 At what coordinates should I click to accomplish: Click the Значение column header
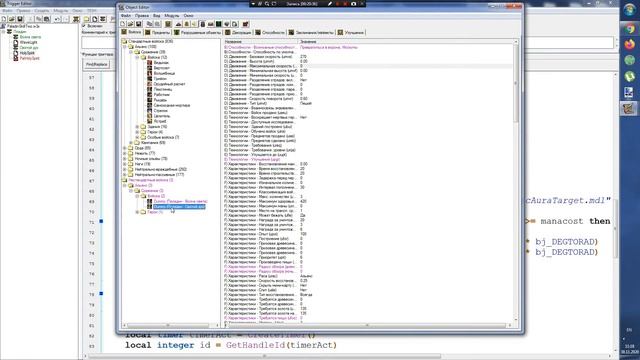click(406, 42)
